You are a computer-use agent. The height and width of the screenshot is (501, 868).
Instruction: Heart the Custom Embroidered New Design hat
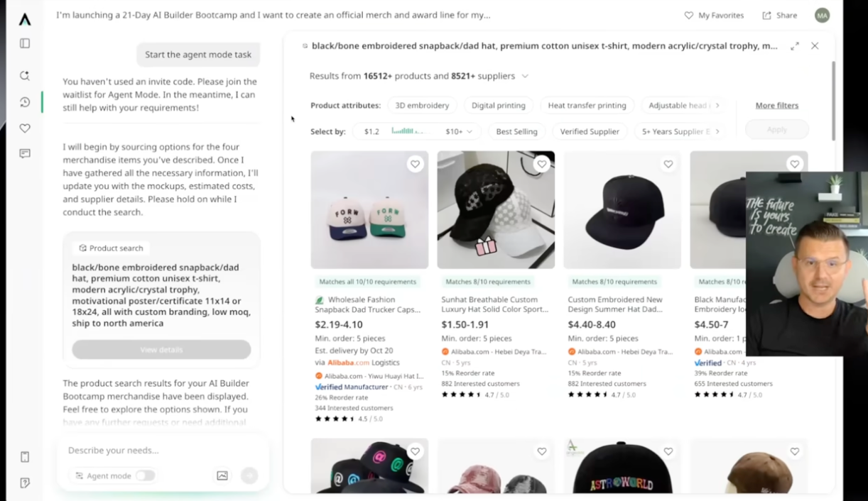(x=668, y=164)
